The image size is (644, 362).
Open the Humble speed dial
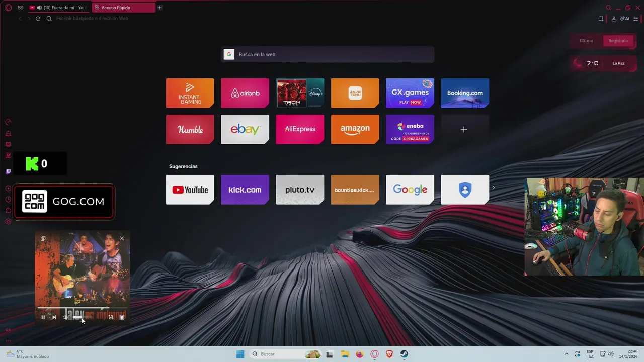190,129
